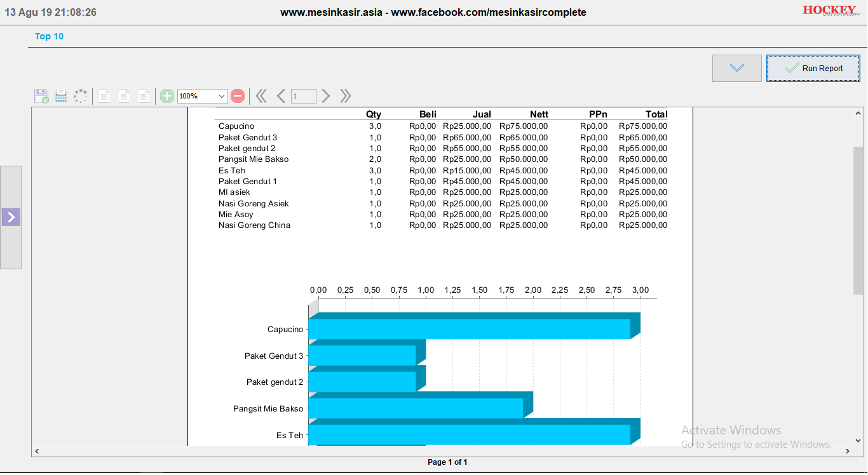The width and height of the screenshot is (868, 475).
Task: Click the HOCKEY logo in the header
Action: click(830, 11)
